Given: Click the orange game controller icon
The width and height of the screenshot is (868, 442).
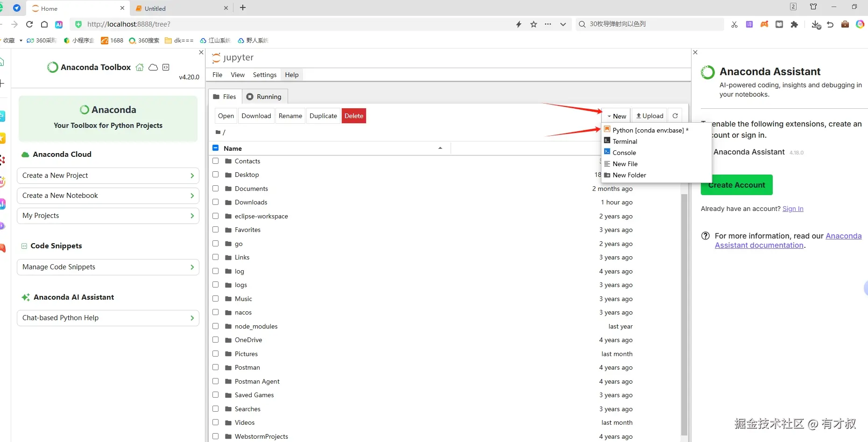Looking at the screenshot, I should click(x=764, y=24).
